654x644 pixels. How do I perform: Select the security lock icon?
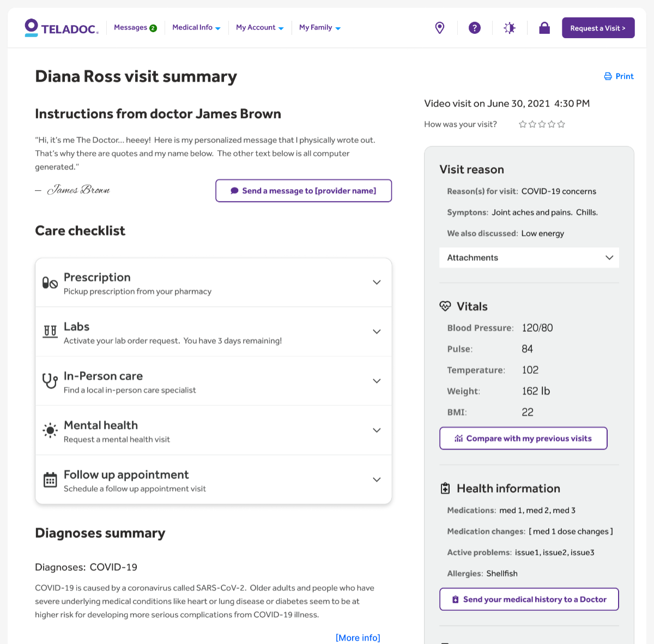pyautogui.click(x=544, y=27)
